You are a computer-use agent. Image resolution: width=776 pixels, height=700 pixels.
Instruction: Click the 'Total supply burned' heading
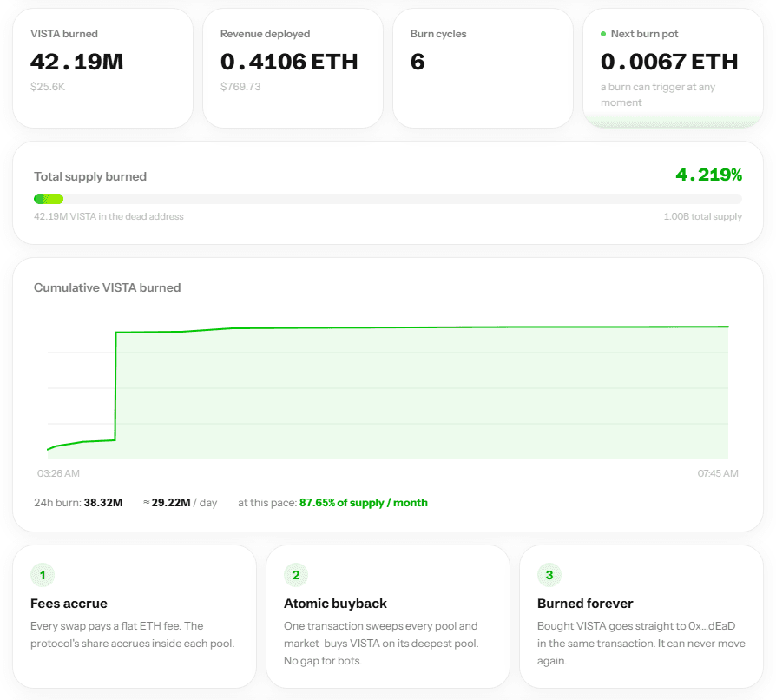point(90,176)
